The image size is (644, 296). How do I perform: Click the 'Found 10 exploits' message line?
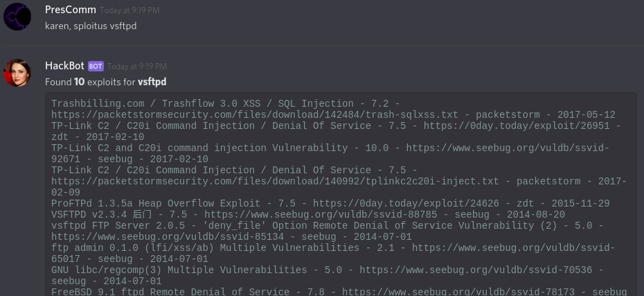coord(105,82)
